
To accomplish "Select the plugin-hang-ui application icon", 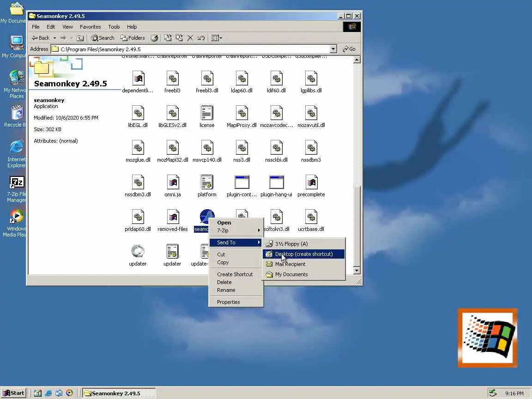I will click(276, 182).
